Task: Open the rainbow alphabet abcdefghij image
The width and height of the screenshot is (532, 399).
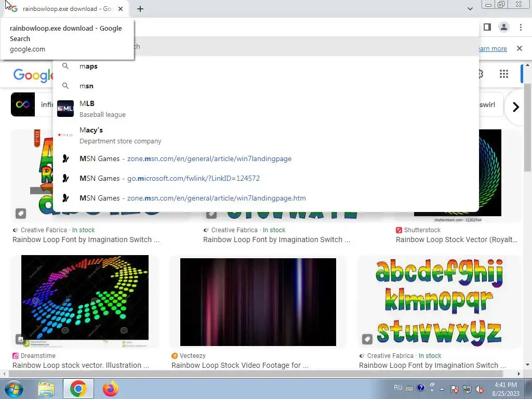Action: (439, 301)
